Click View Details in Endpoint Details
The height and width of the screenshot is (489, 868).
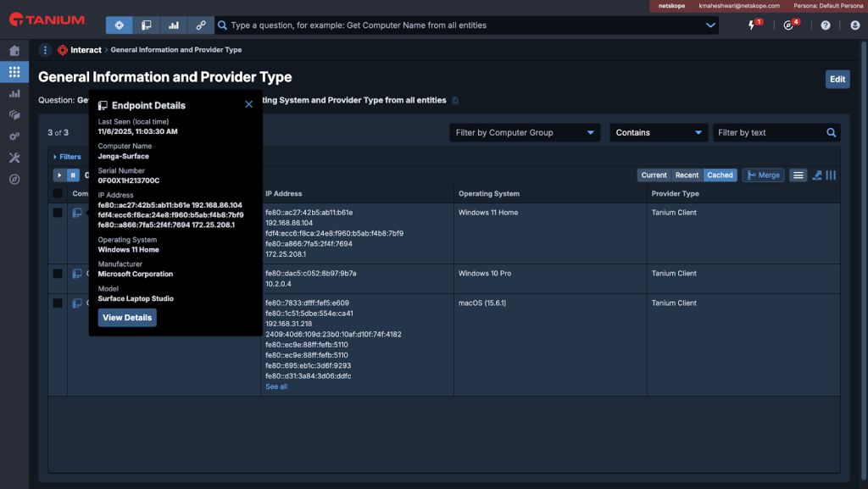pyautogui.click(x=127, y=318)
